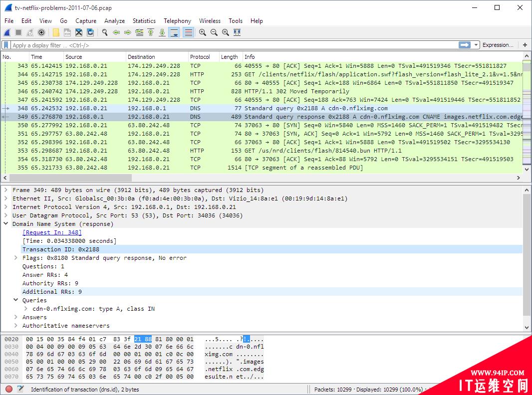This screenshot has height=395, width=532.
Task: Click highlighted hex bytes 21 88
Action: (143, 339)
